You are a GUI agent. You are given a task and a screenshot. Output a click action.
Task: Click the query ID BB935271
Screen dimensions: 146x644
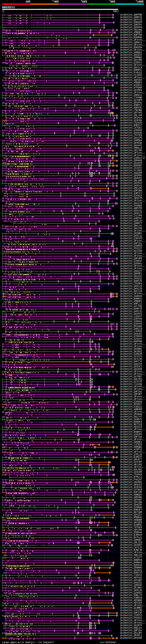coord(8,8)
